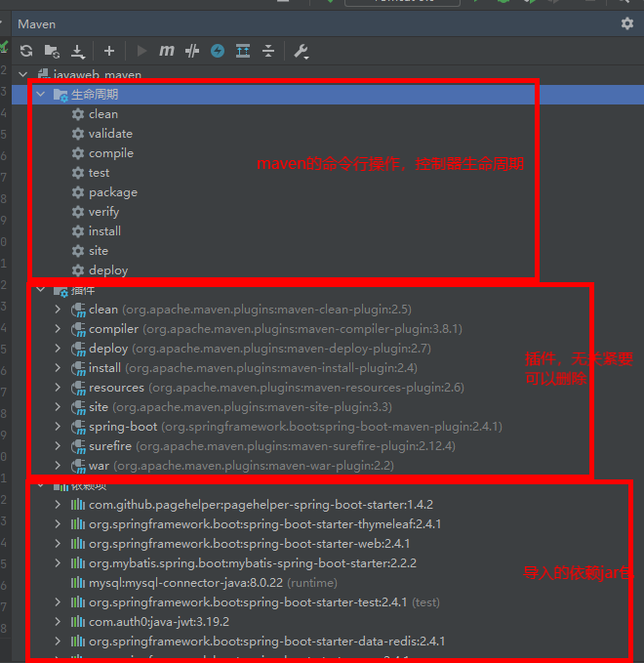Select the validate lifecycle goal
This screenshot has height=663, width=644.
pos(110,134)
